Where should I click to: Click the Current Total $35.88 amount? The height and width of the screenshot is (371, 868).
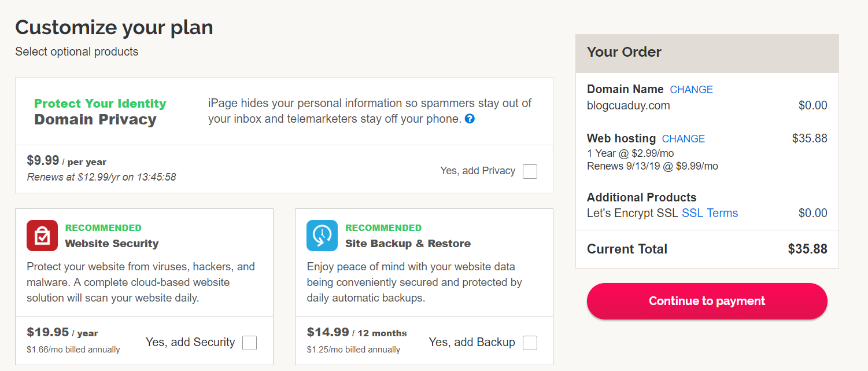(807, 249)
